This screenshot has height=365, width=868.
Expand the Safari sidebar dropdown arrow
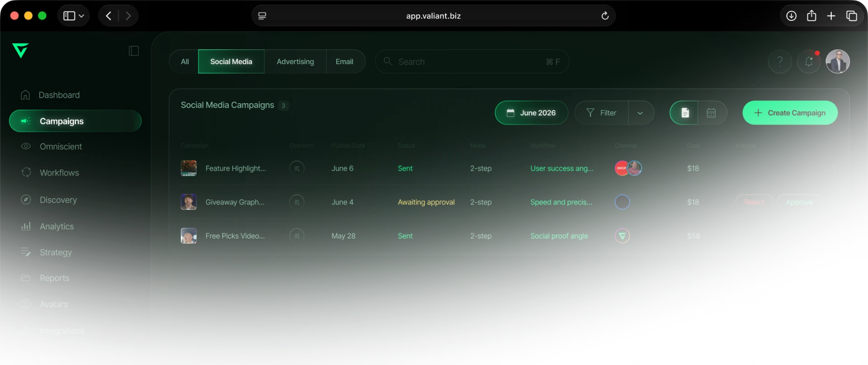point(81,16)
